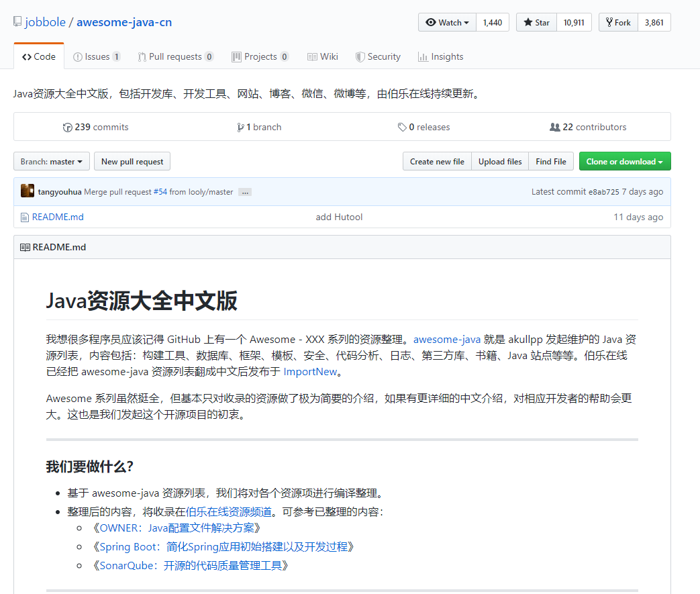This screenshot has width=700, height=594.
Task: Click the contributors people icon
Action: 555,128
